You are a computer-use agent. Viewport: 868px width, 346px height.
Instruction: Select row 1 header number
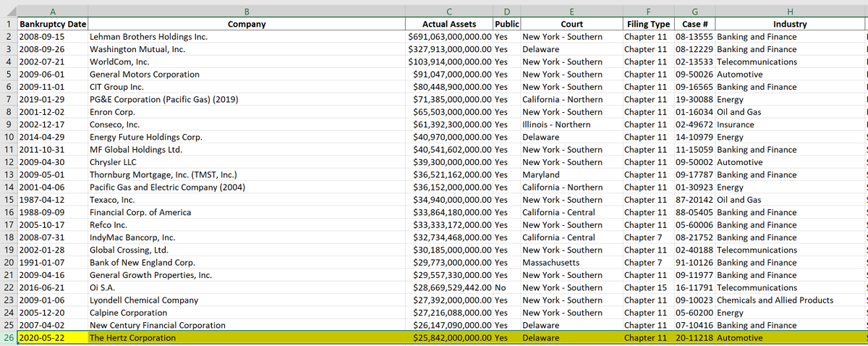pyautogui.click(x=8, y=24)
